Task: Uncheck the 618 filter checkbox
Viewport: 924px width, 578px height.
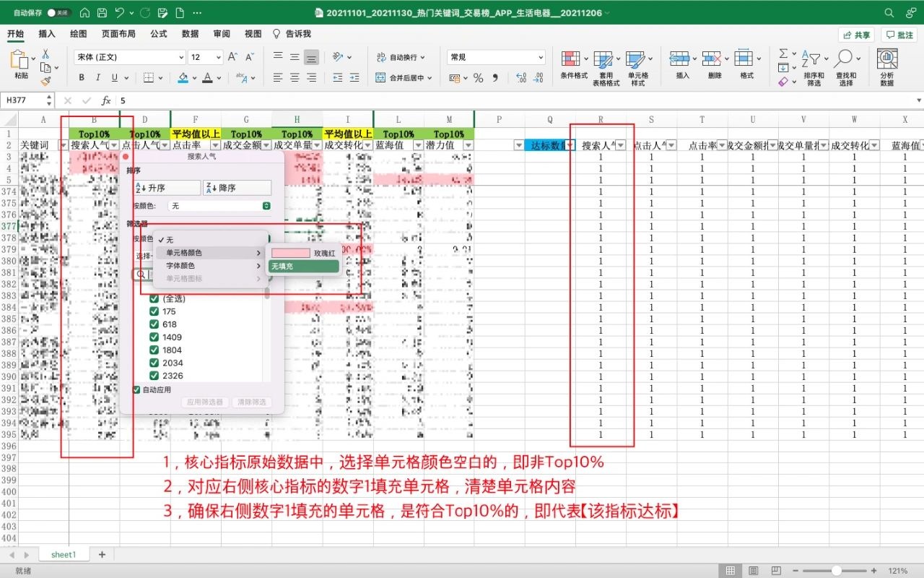Action: [x=154, y=324]
